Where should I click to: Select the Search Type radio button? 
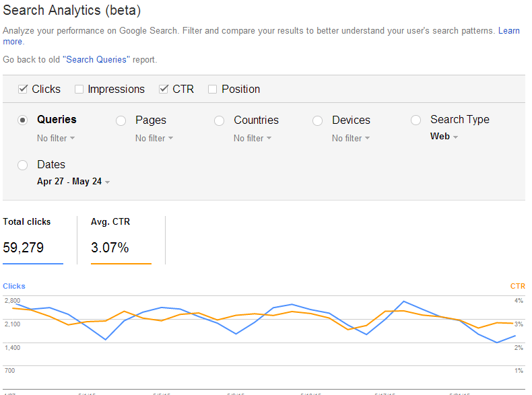click(x=416, y=120)
